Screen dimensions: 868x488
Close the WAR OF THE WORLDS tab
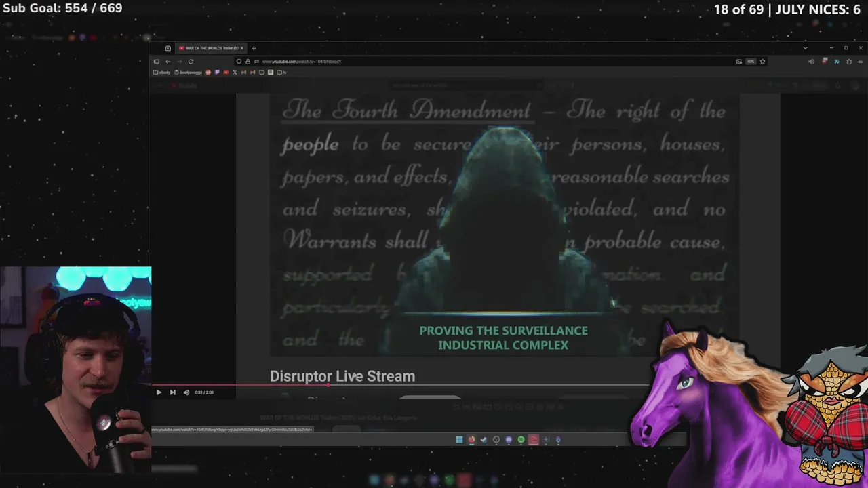click(x=241, y=48)
